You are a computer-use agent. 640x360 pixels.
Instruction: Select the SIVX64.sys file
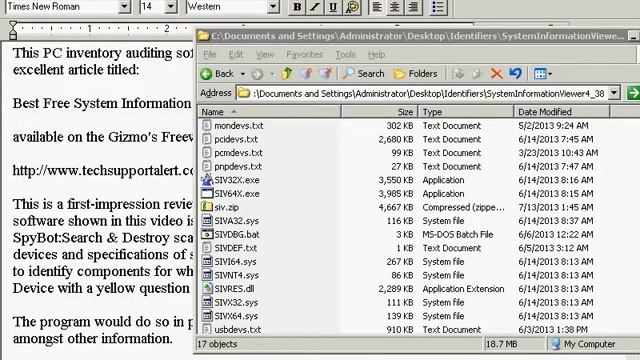(236, 316)
